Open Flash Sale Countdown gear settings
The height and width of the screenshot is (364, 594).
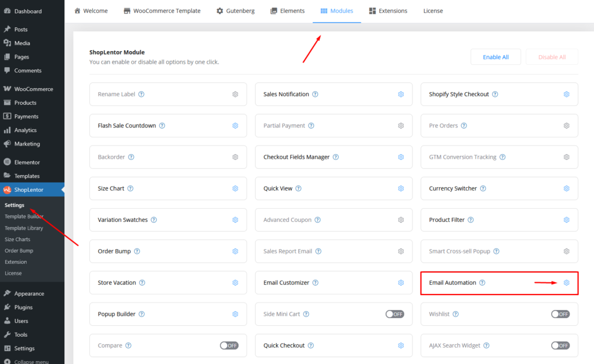pyautogui.click(x=236, y=126)
